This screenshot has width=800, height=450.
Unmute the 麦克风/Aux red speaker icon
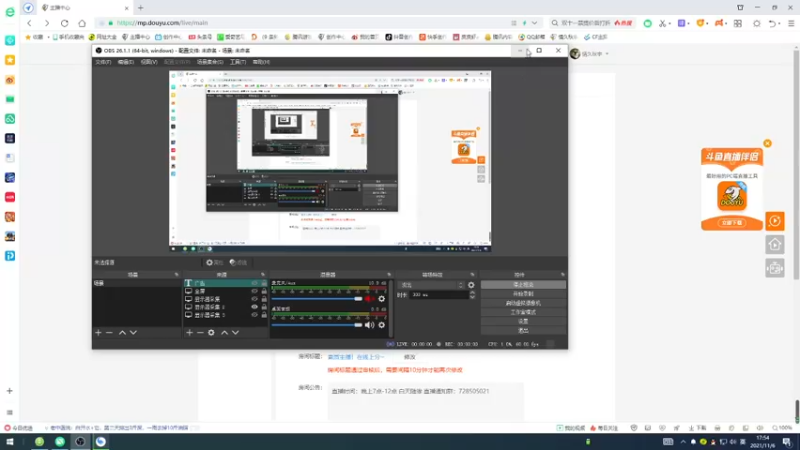coord(369,299)
